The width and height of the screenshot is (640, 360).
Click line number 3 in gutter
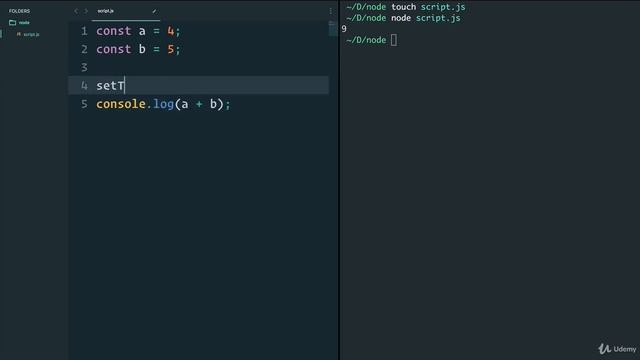click(x=84, y=67)
